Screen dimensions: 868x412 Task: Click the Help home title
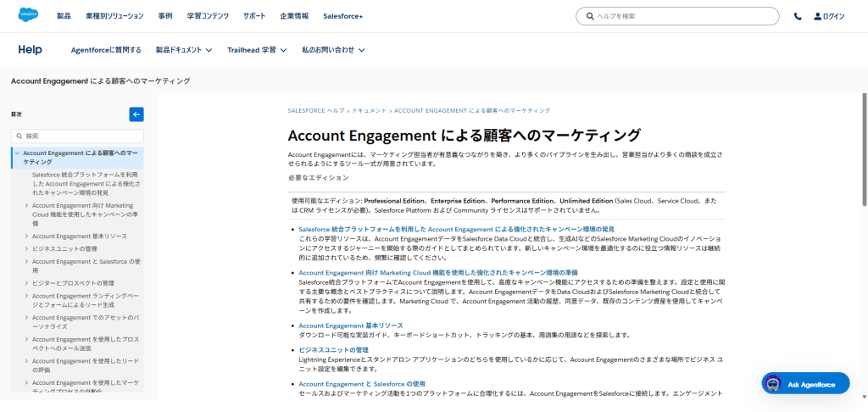(x=30, y=50)
